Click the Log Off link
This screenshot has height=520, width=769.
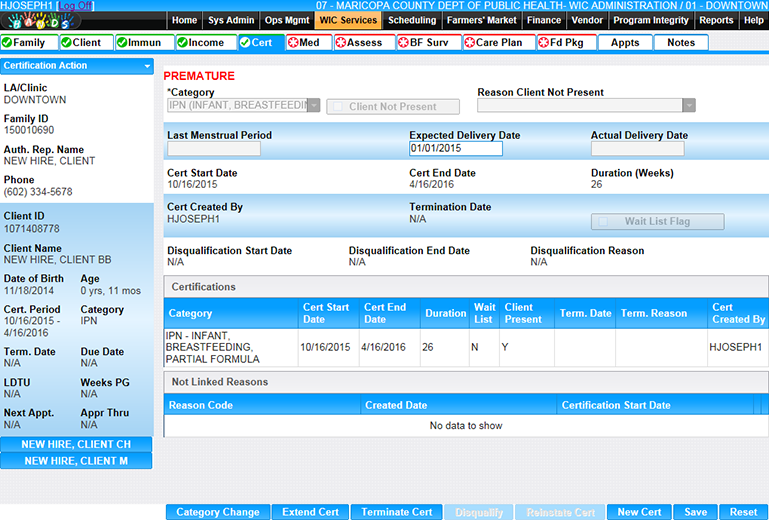coord(76,6)
